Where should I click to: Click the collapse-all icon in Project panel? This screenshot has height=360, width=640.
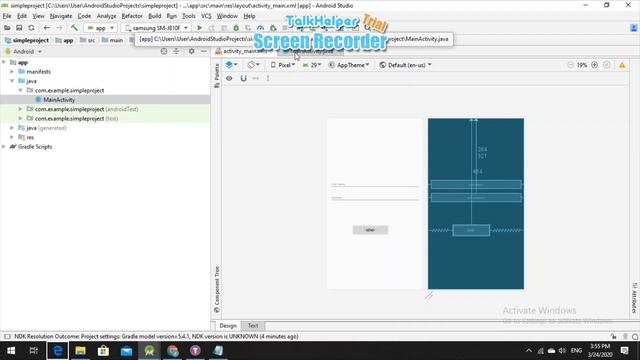176,51
